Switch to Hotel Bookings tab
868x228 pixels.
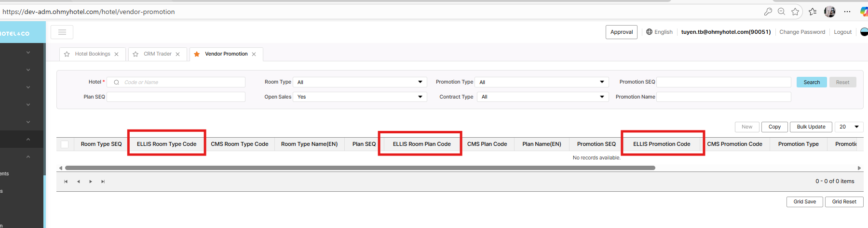93,54
